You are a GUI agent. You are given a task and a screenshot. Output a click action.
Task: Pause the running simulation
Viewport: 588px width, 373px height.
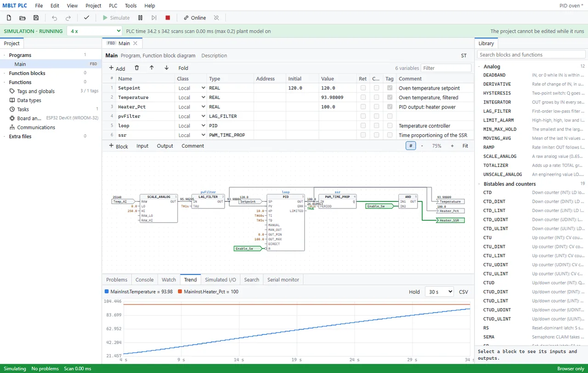click(x=141, y=18)
